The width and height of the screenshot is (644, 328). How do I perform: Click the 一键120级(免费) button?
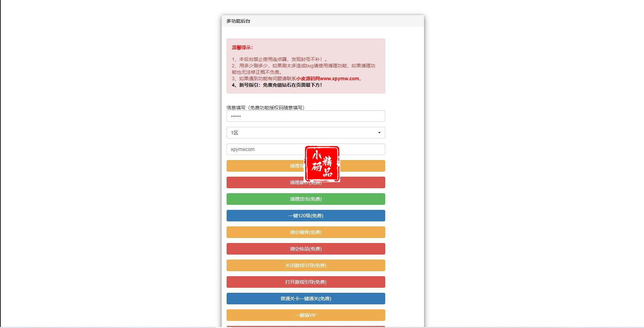tap(306, 216)
